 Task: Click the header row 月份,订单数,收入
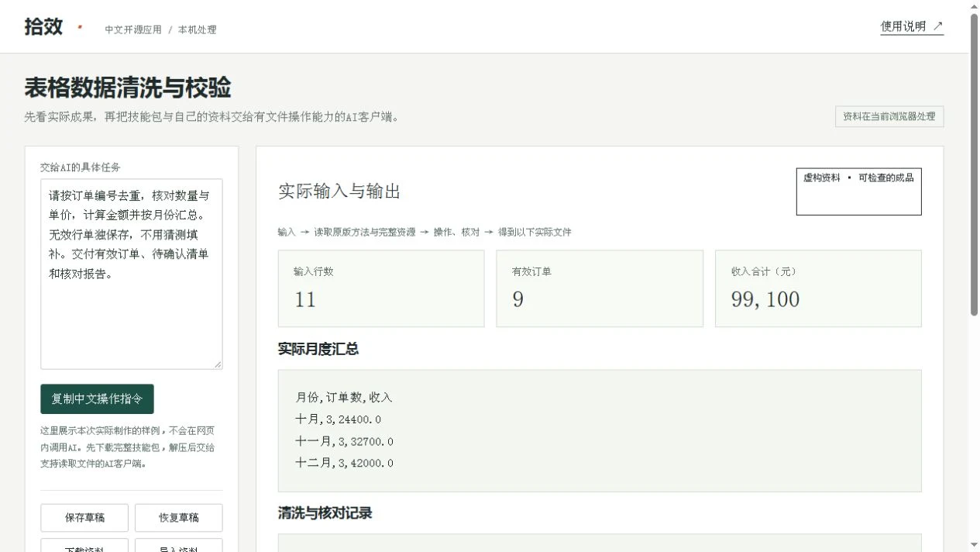tap(344, 398)
